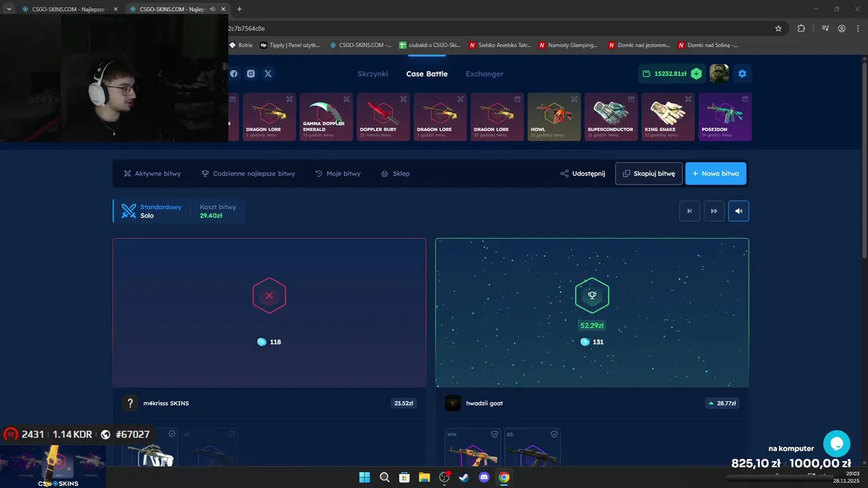868x488 pixels.
Task: Open the King Snake gloves drop card
Action: pyautogui.click(x=668, y=117)
